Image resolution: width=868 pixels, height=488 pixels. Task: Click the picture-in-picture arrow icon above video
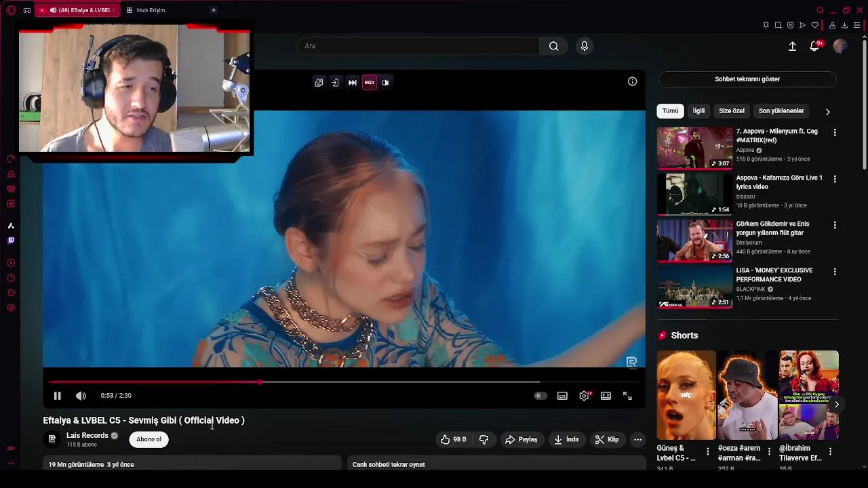pyautogui.click(x=335, y=83)
